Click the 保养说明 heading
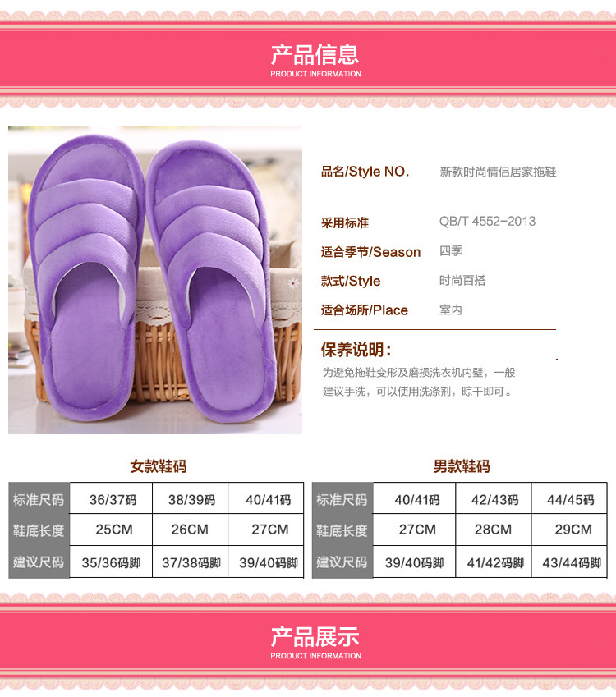616x697 pixels. coord(356,350)
